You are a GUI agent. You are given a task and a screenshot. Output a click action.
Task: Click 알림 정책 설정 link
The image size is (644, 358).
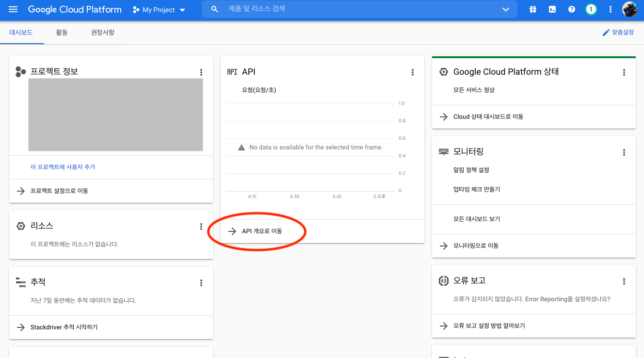pyautogui.click(x=471, y=170)
